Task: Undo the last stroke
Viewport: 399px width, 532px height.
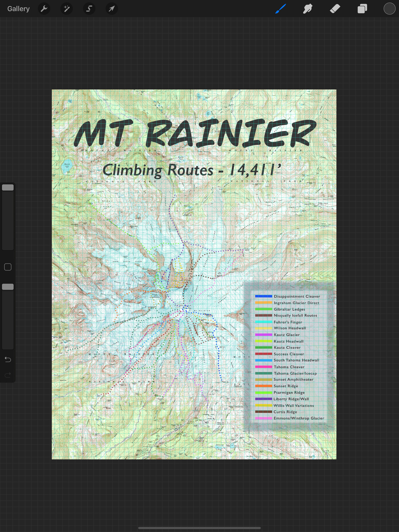Action: pyautogui.click(x=8, y=359)
